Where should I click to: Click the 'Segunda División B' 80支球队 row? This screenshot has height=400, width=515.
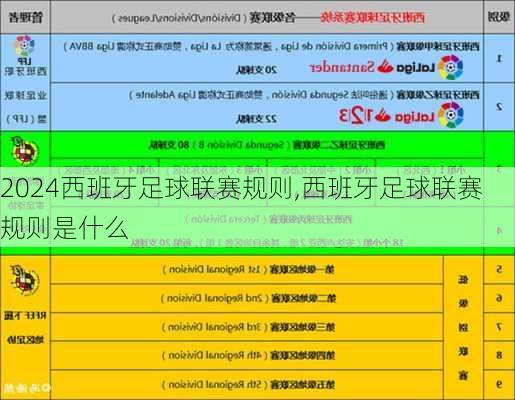pos(267,145)
